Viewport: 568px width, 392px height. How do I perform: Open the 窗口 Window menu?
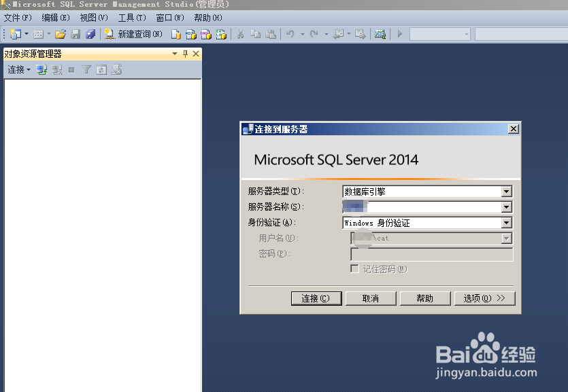(170, 18)
